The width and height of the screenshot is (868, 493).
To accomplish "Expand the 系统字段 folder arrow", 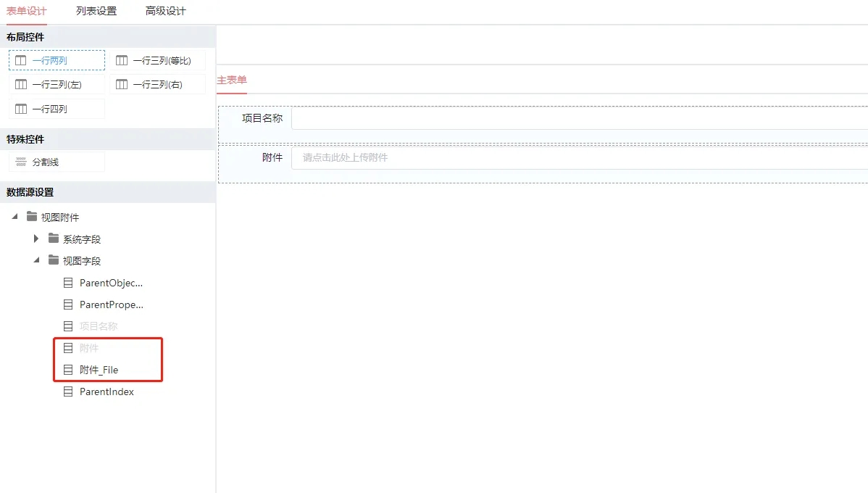I will [x=36, y=239].
